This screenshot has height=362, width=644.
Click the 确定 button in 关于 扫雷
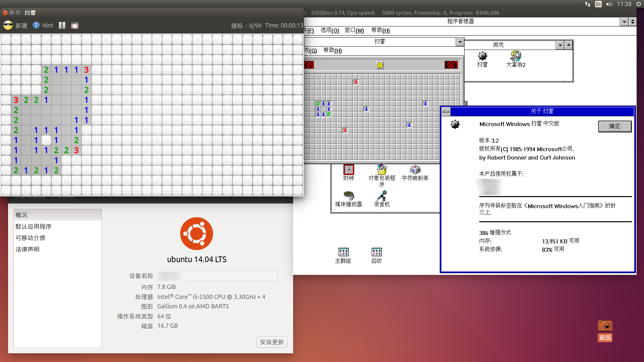(x=615, y=126)
